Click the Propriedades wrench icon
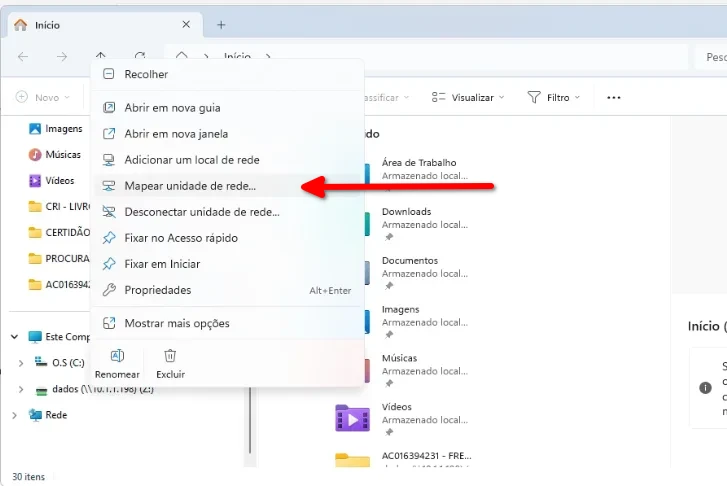 108,290
